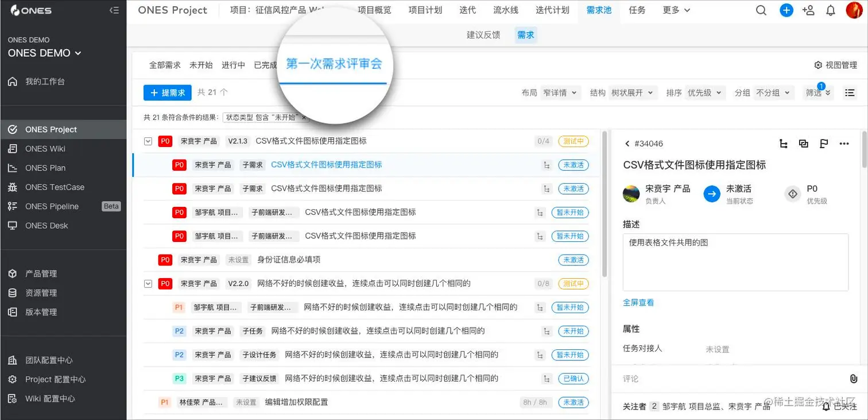Click 提需求 button
The image size is (868, 420).
pos(168,93)
